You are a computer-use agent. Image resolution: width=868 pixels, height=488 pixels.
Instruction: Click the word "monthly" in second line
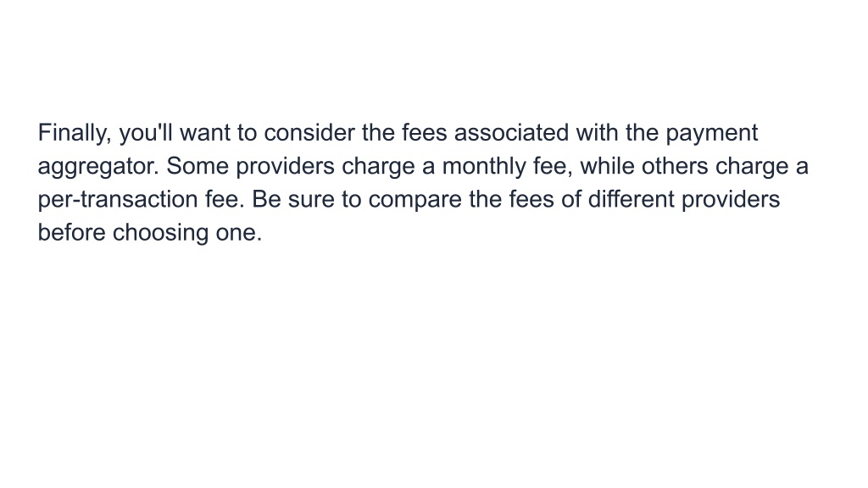pyautogui.click(x=484, y=167)
